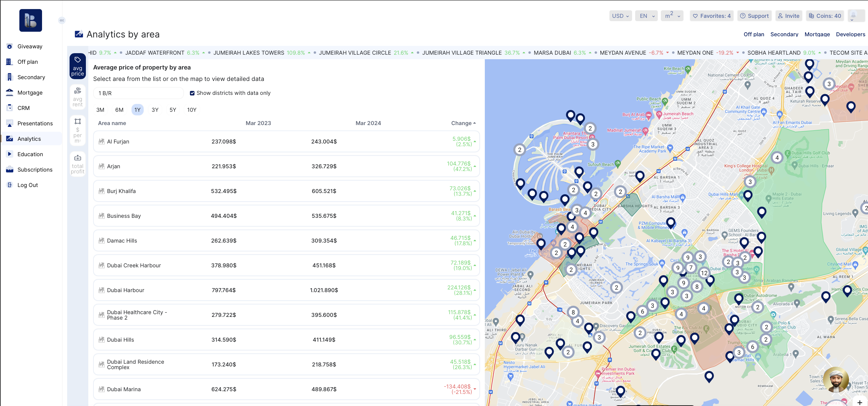
Task: Collapse the sidebar with double-chevron icon
Action: (x=62, y=21)
